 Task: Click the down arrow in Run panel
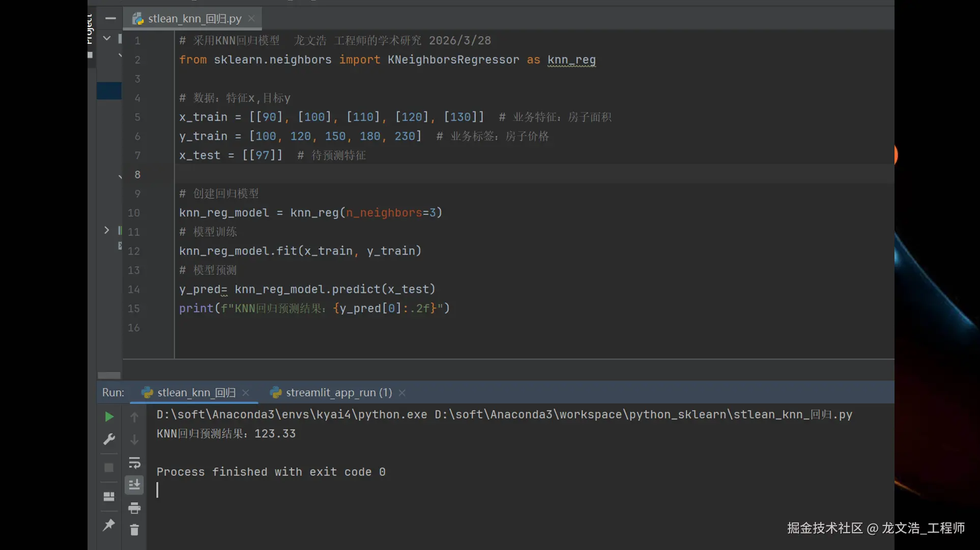(134, 439)
